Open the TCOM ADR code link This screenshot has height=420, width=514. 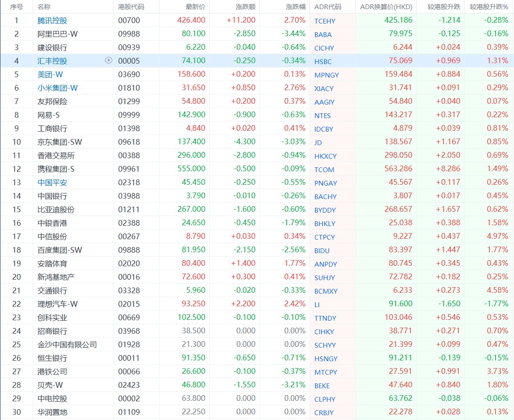[x=324, y=170]
